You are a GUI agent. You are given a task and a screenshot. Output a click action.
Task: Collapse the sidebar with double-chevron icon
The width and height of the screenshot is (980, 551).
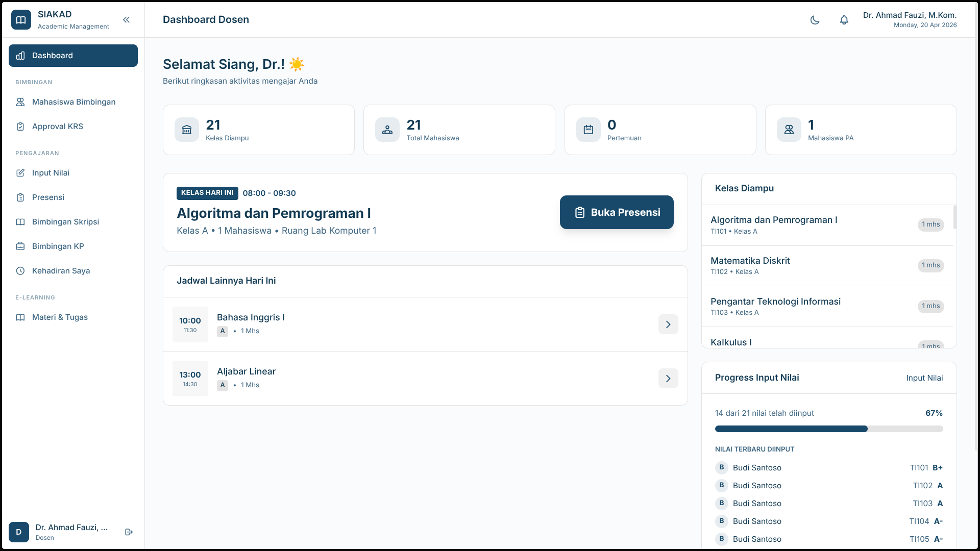click(x=127, y=20)
